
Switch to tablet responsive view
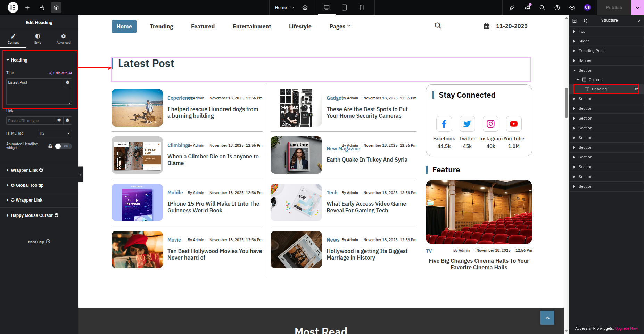click(344, 8)
